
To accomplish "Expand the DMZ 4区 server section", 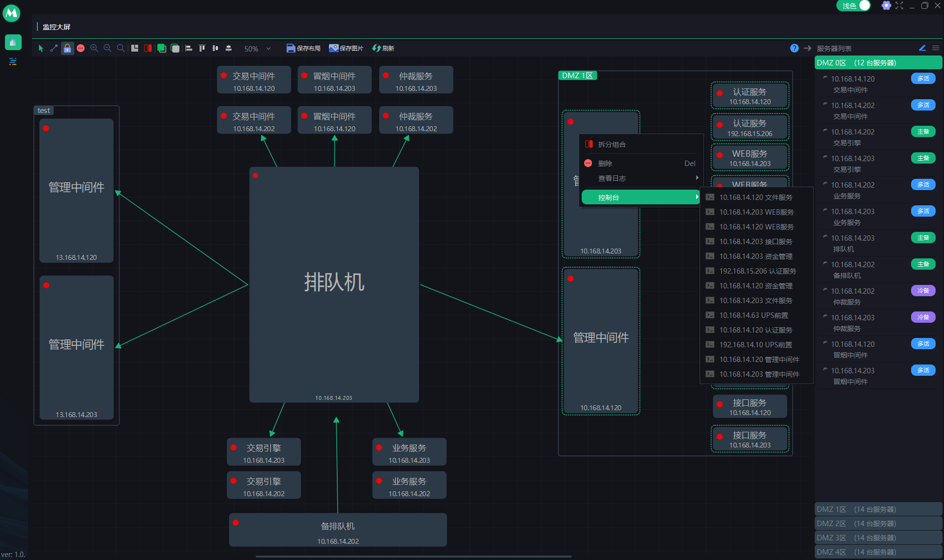I will pos(878,552).
